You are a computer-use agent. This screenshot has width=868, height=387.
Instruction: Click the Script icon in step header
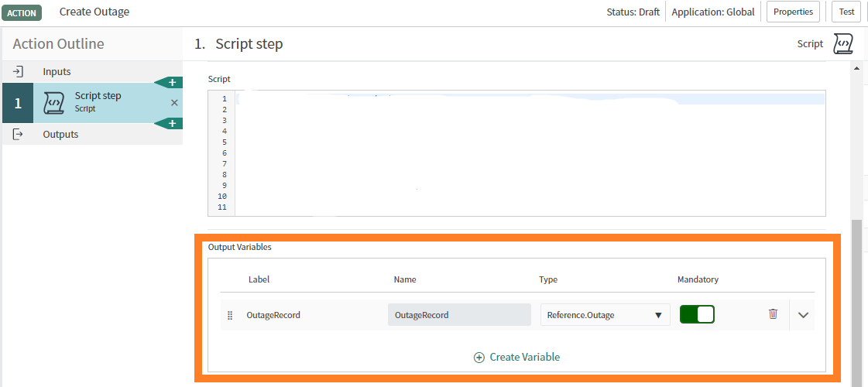843,44
